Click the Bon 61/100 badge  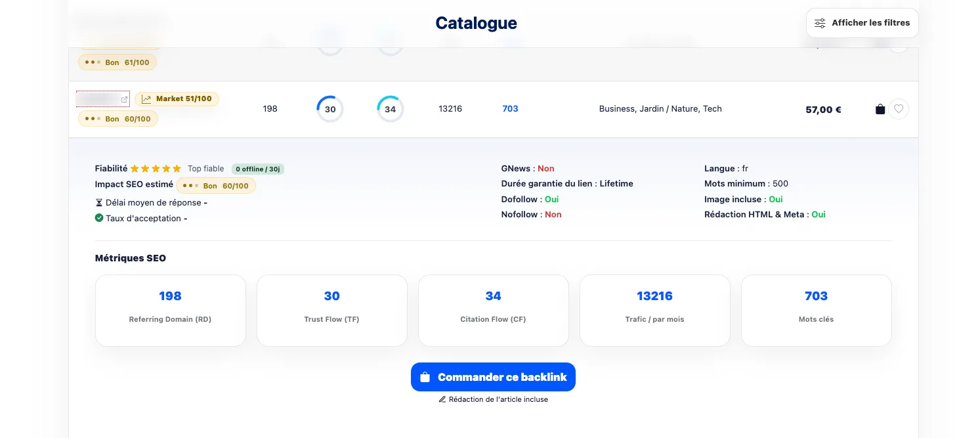[117, 62]
